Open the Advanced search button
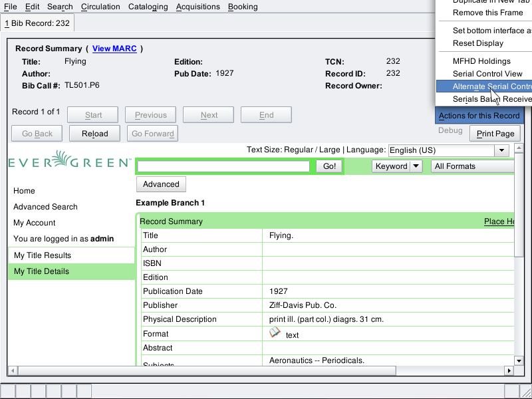Image resolution: width=532 pixels, height=399 pixels. point(161,184)
